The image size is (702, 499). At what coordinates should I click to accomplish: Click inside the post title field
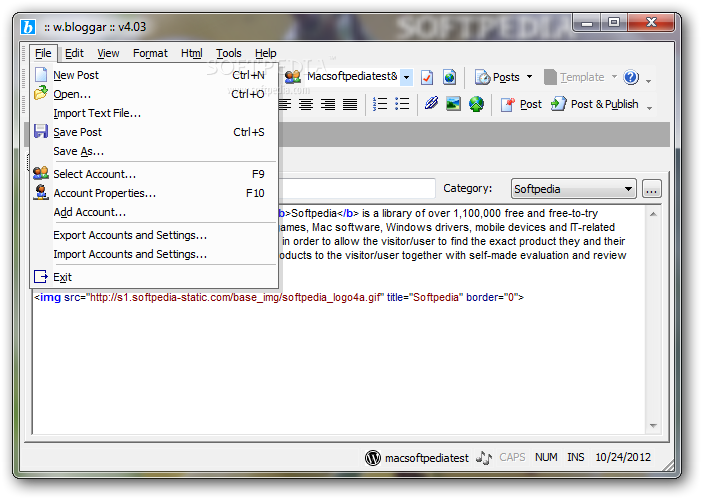point(357,188)
